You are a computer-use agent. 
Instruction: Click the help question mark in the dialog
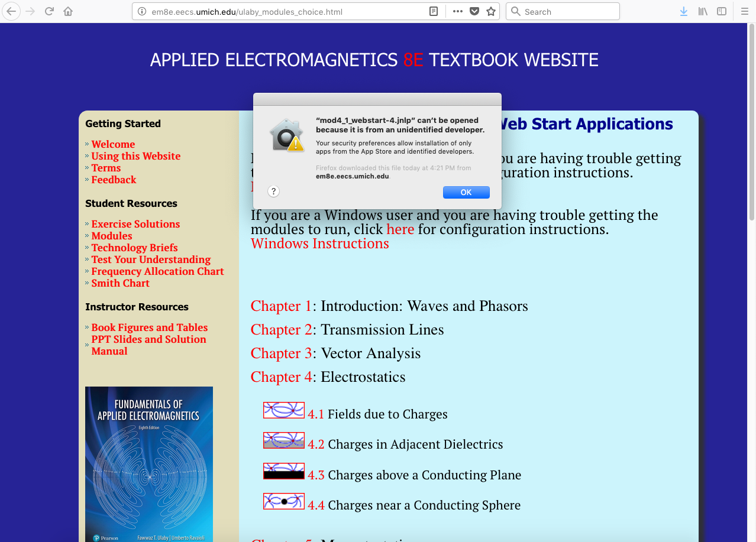[x=273, y=192]
